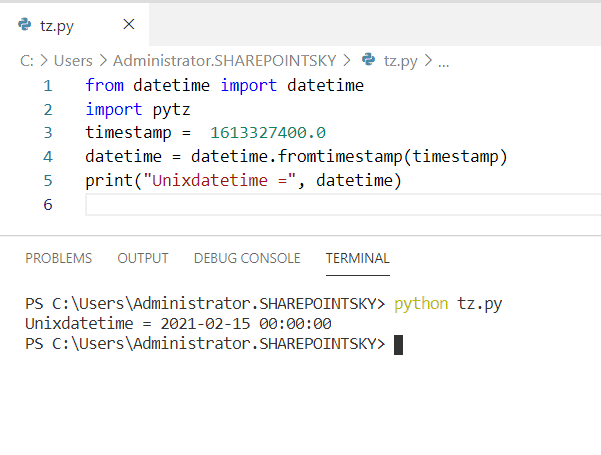The height and width of the screenshot is (455, 601).
Task: Click line number 3 in gutter
Action: 48,133
